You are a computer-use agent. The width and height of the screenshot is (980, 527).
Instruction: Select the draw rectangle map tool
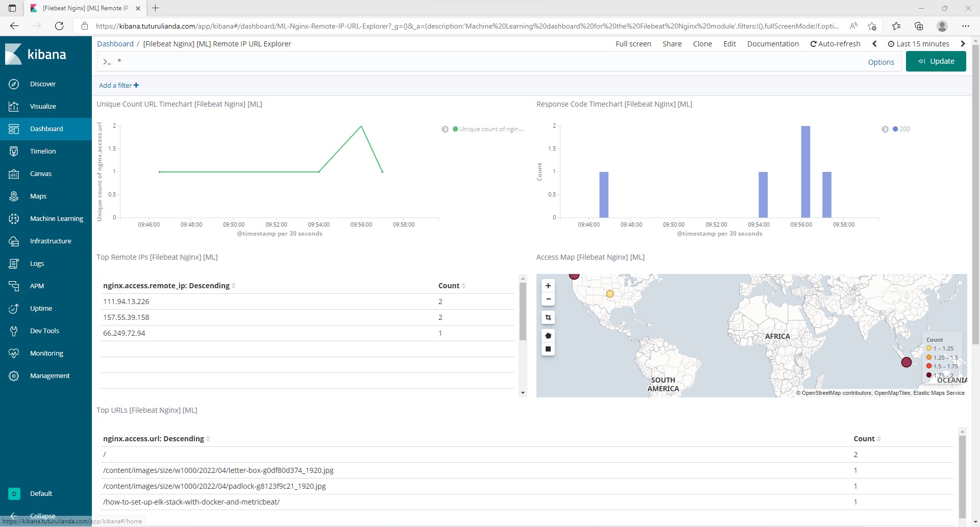548,349
